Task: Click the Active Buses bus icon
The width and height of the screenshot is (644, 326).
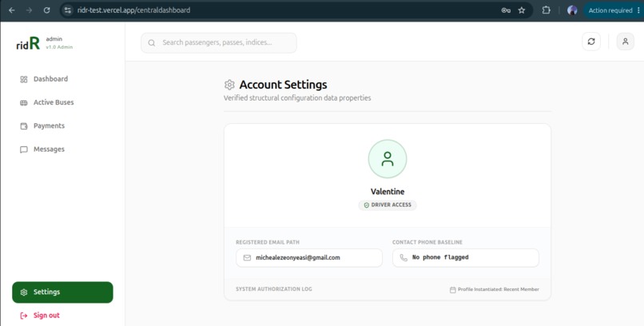Action: [24, 102]
